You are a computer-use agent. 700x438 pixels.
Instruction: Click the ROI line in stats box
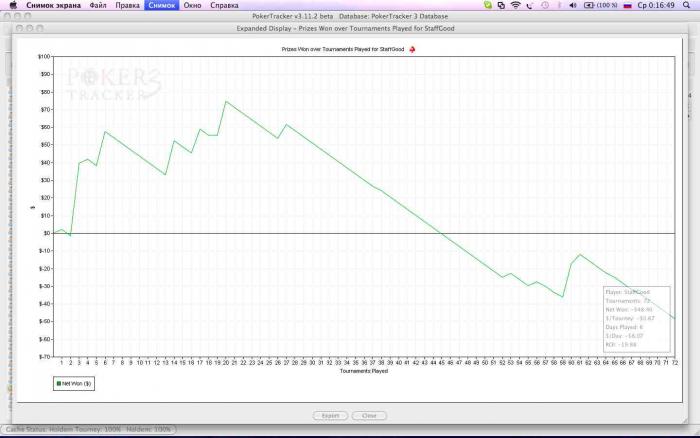[621, 345]
